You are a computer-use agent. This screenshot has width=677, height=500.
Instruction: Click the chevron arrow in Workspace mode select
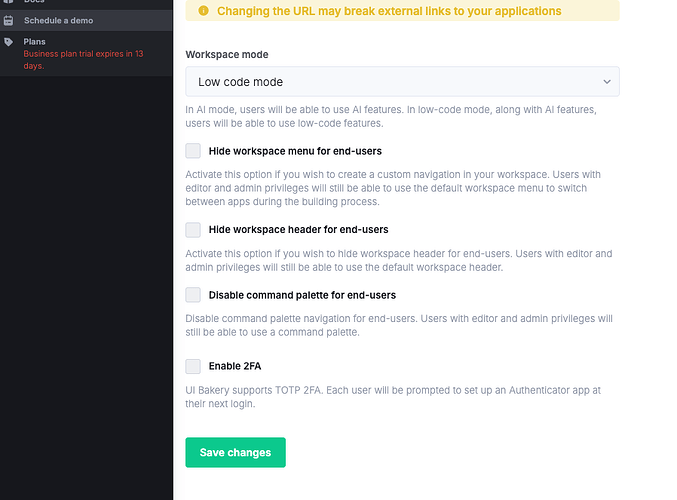point(606,82)
